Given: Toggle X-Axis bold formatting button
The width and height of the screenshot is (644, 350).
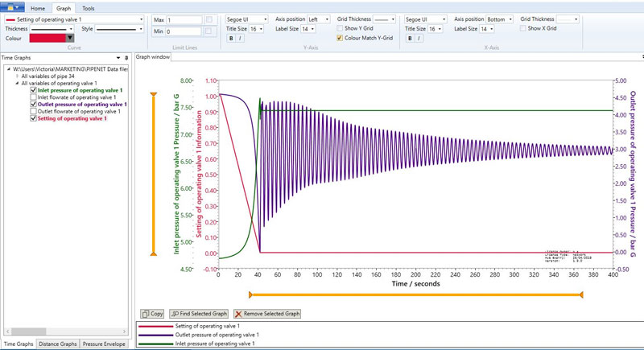Looking at the screenshot, I should coord(410,38).
